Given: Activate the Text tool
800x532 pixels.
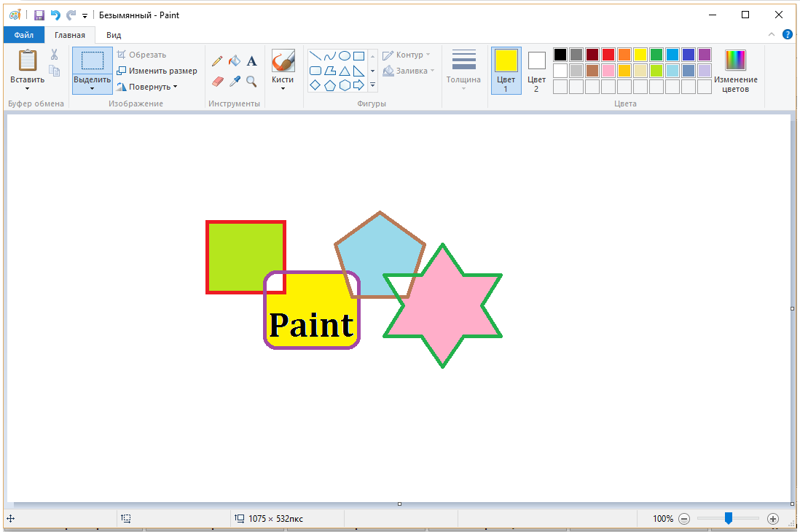Looking at the screenshot, I should pyautogui.click(x=251, y=61).
